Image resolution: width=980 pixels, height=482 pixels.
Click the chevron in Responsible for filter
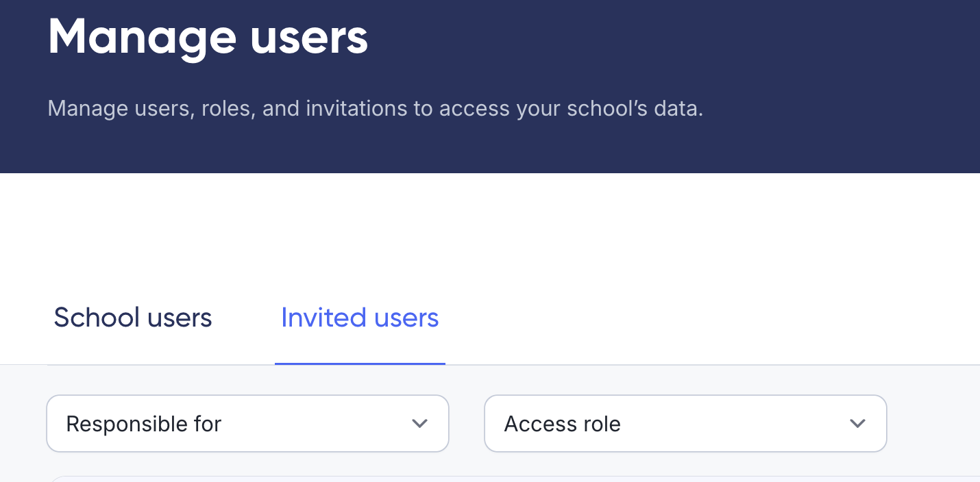pyautogui.click(x=419, y=424)
